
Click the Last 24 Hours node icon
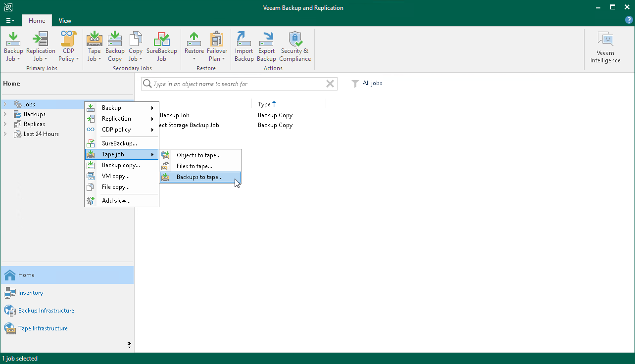click(18, 134)
